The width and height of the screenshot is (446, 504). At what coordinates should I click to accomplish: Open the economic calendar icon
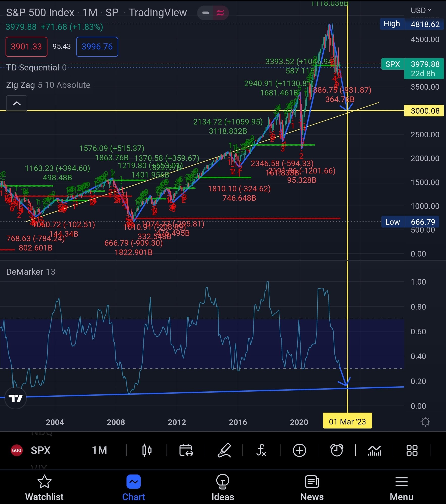tap(186, 450)
